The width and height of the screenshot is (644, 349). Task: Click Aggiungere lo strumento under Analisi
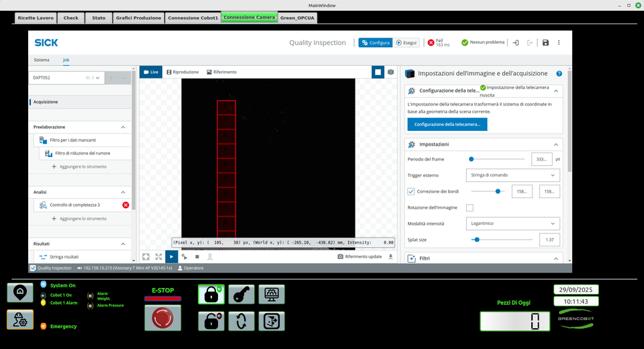coord(79,219)
